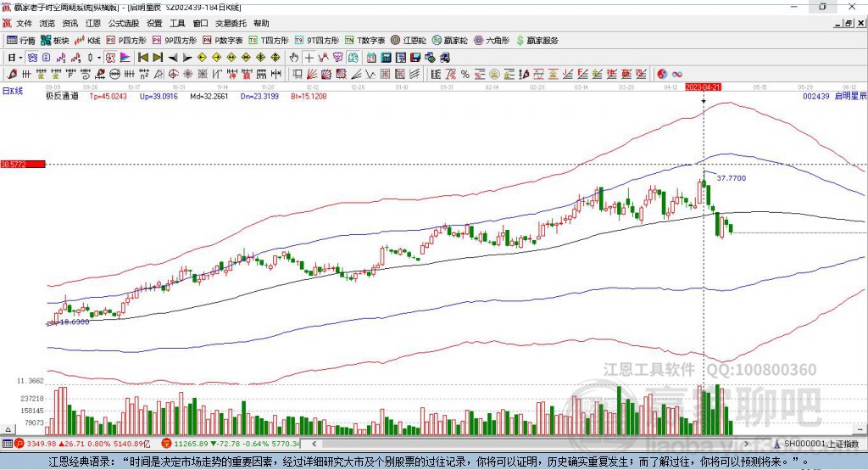Viewport: 868px width, 470px height.
Task: Click horizontal scrollbar left arrow
Action: 314,444
